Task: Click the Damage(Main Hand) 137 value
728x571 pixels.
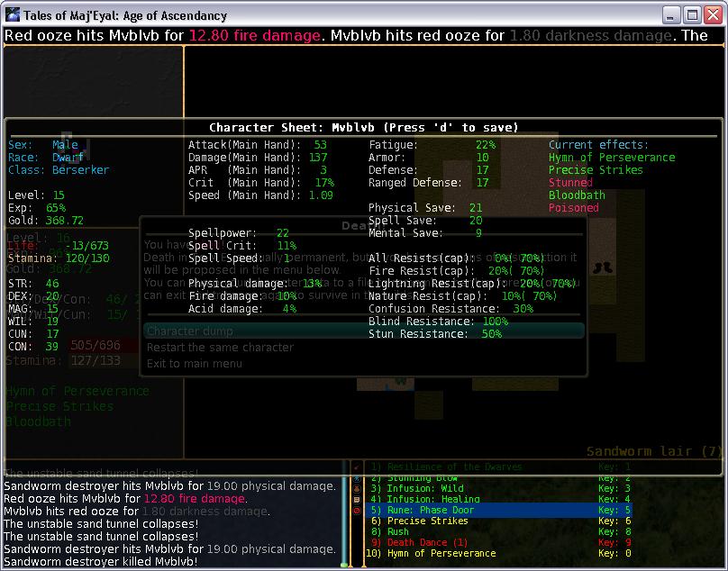Action: click(x=318, y=158)
